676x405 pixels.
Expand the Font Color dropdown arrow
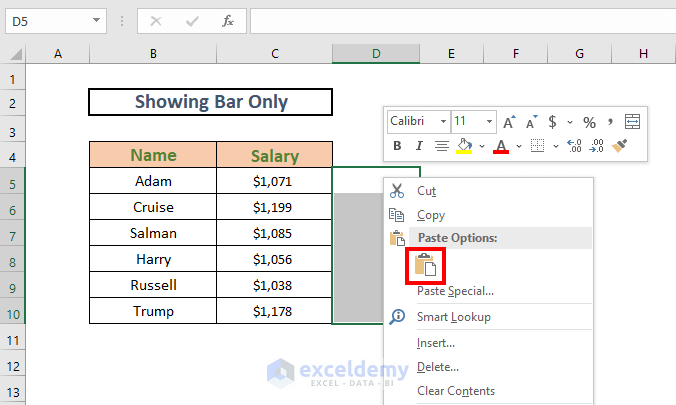519,146
